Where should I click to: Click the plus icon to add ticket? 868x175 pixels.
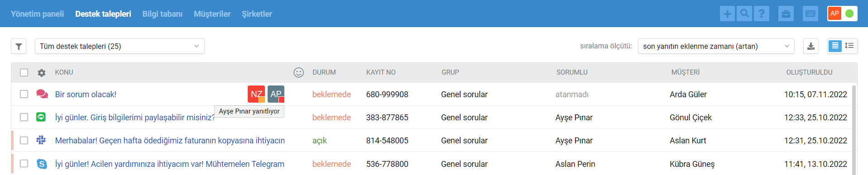pyautogui.click(x=728, y=14)
